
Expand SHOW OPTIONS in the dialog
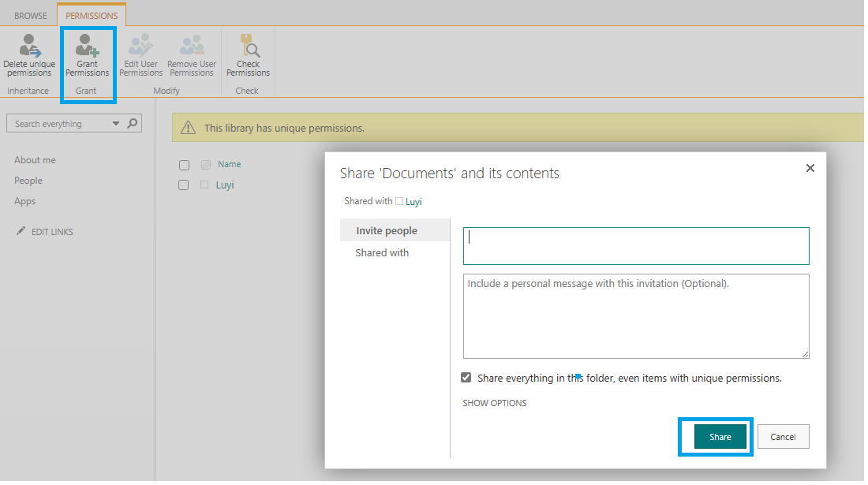[x=494, y=403]
